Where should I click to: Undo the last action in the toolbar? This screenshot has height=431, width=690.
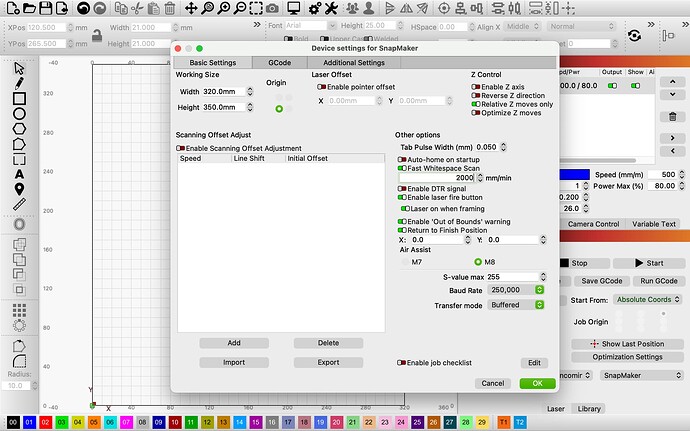click(x=83, y=8)
